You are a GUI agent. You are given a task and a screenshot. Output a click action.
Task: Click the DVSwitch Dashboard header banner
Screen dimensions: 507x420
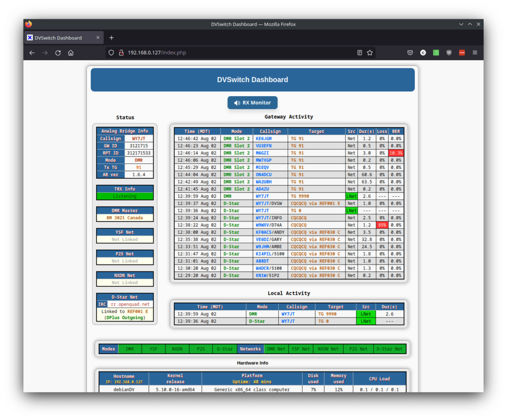tap(253, 80)
